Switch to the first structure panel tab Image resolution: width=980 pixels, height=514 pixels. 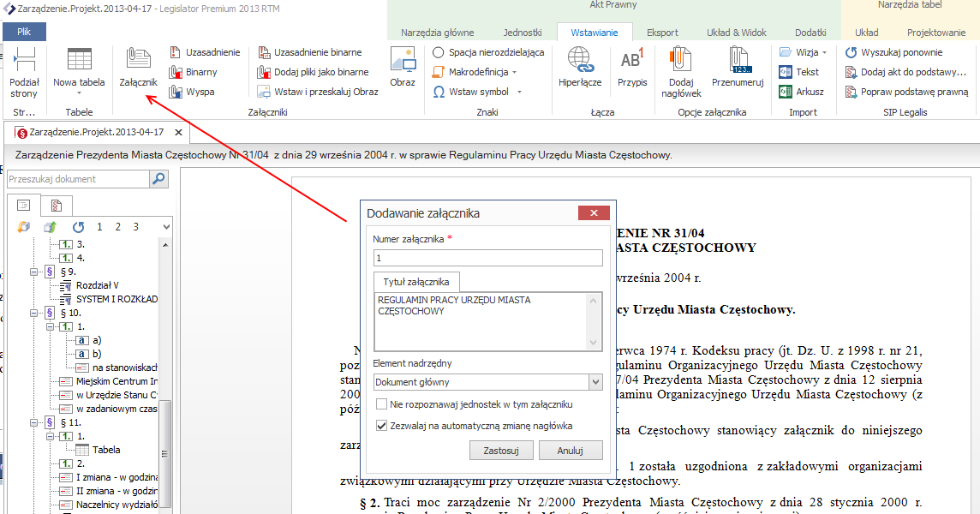pos(24,205)
